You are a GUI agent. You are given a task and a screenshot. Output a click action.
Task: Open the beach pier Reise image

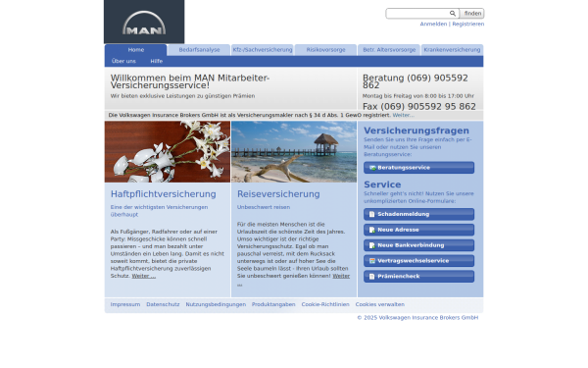pos(294,152)
